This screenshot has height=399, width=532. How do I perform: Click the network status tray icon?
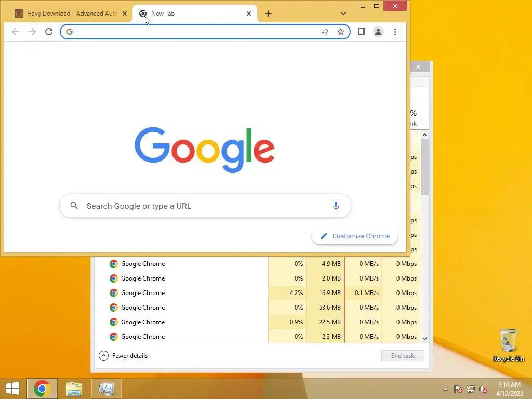coord(471,389)
